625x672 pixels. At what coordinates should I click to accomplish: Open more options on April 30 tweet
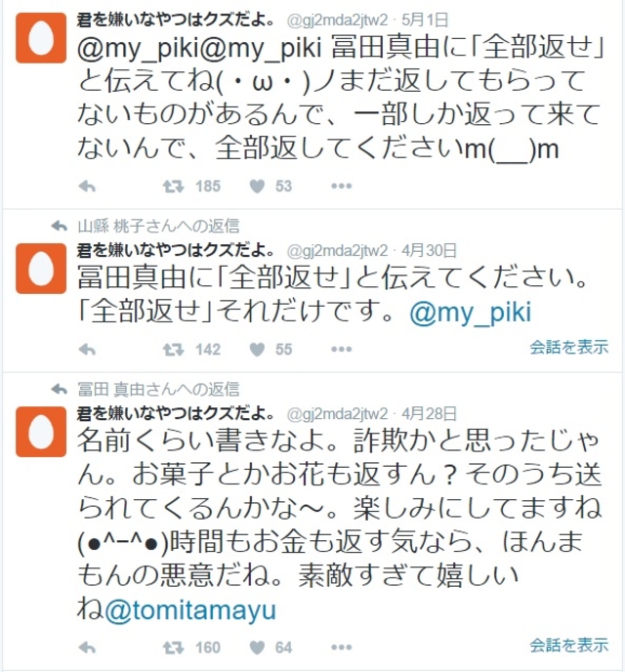pyautogui.click(x=342, y=350)
